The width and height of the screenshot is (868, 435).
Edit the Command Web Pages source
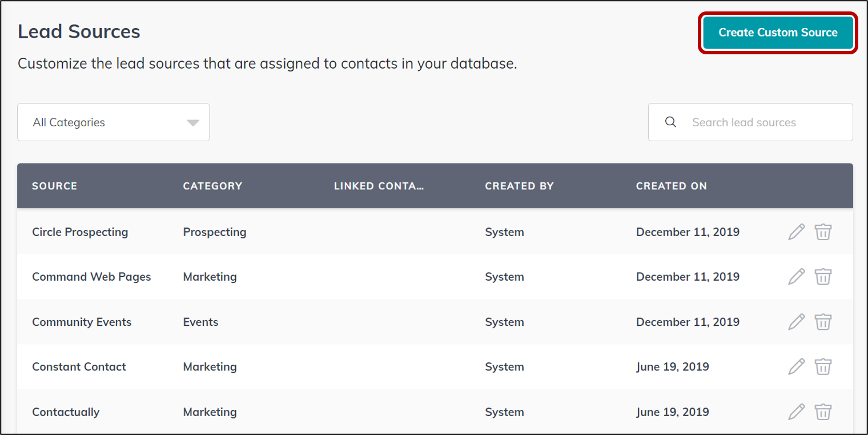coord(796,277)
